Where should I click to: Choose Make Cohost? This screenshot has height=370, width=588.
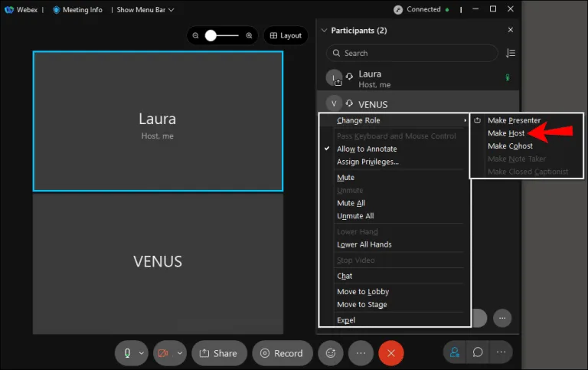coord(510,146)
